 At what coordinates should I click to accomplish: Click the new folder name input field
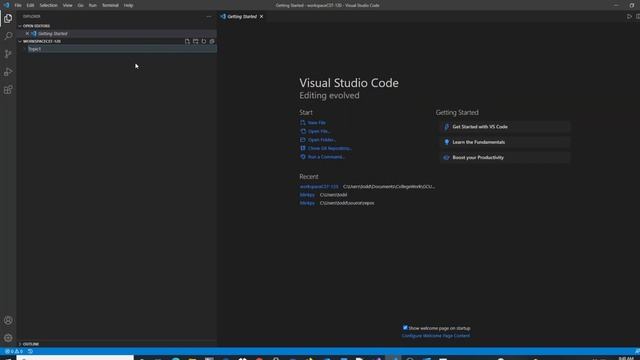point(122,49)
